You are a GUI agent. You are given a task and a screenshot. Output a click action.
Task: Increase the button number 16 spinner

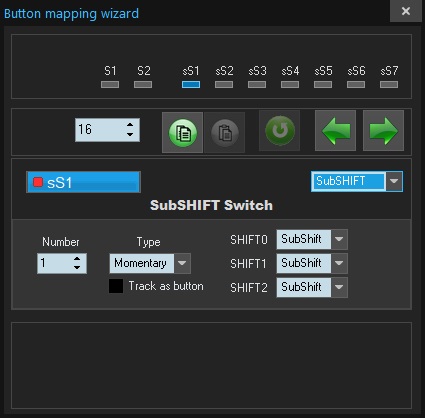coord(130,125)
